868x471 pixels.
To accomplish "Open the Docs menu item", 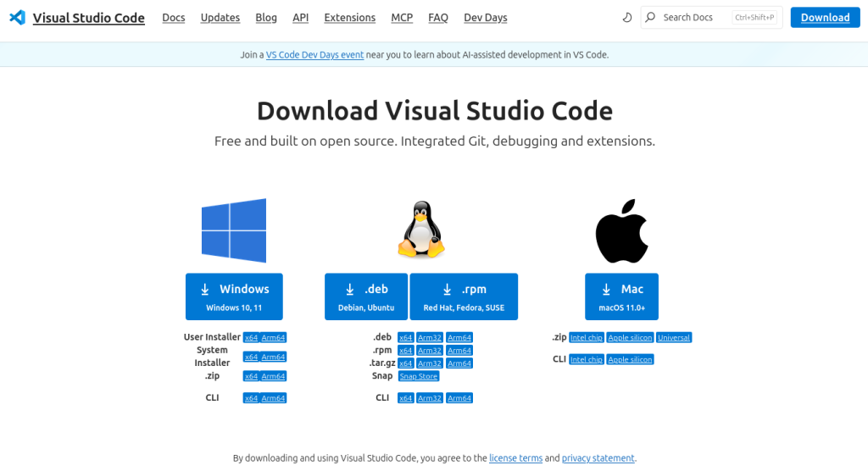I will click(174, 18).
